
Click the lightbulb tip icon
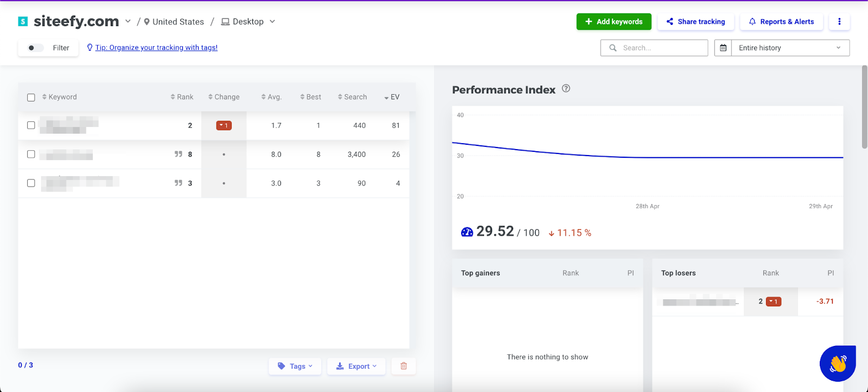coord(90,47)
